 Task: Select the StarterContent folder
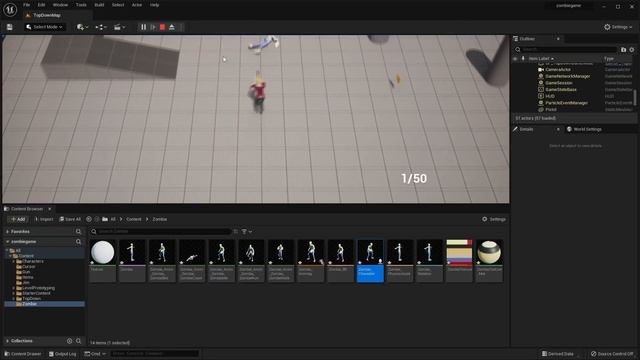pyautogui.click(x=36, y=293)
